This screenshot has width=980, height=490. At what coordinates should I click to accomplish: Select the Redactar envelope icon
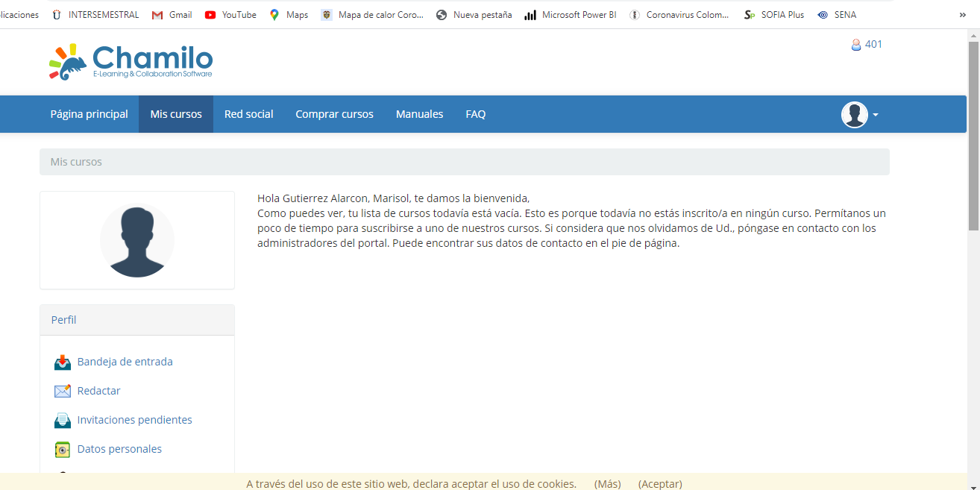coord(63,391)
